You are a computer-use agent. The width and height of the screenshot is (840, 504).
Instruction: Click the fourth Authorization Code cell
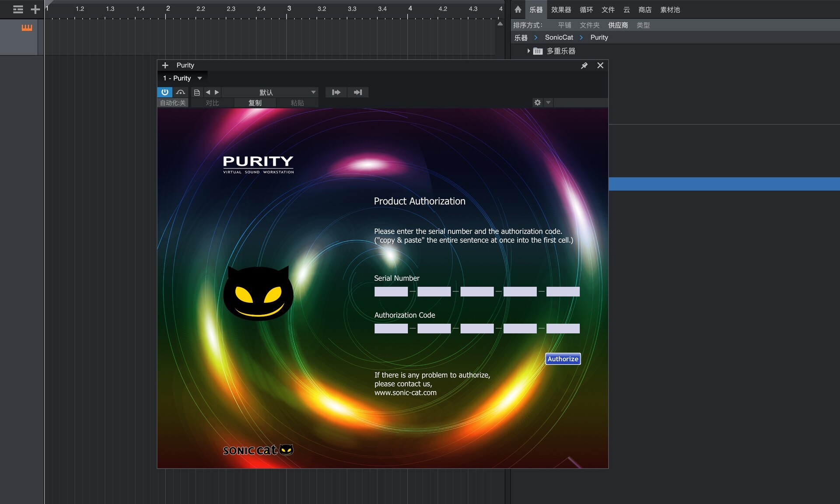pos(520,329)
